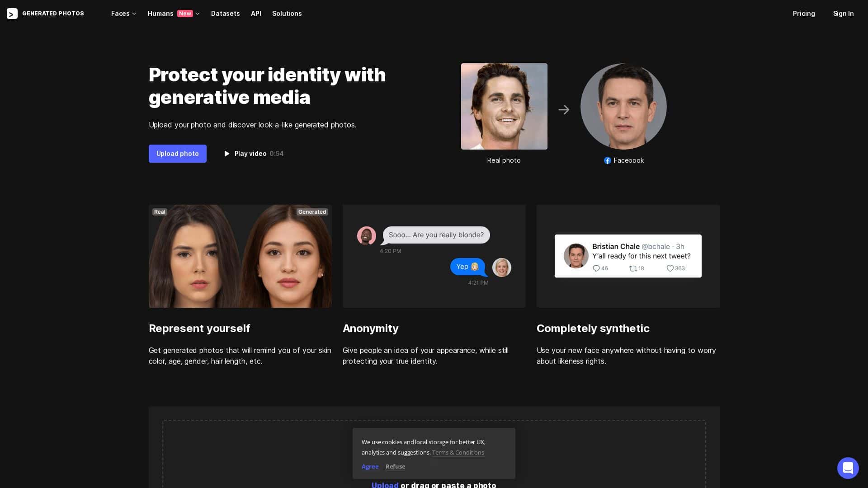Select API in the navigation bar
Viewport: 868px width, 488px height.
coord(256,14)
